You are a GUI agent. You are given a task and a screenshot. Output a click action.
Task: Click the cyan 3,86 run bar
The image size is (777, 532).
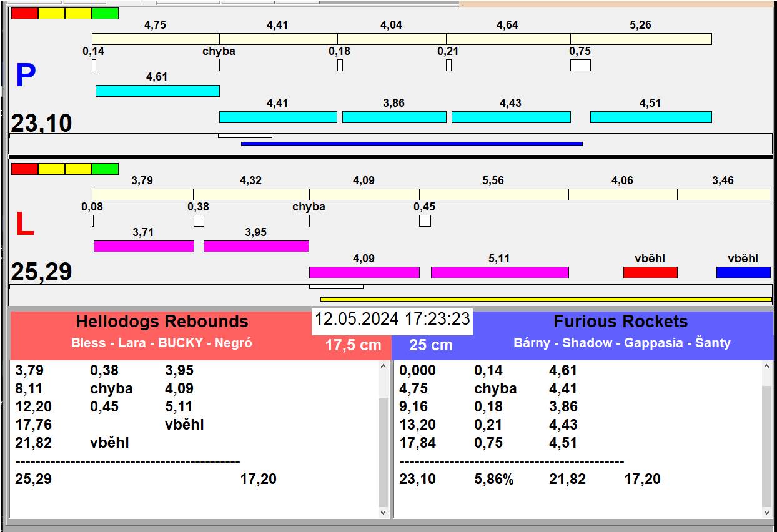point(394,117)
